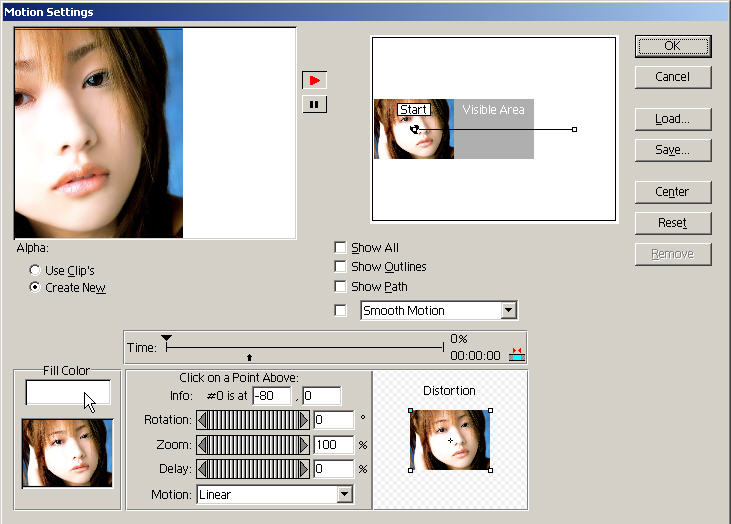This screenshot has height=524, width=731.
Task: Click the black triangle marker above the Time line
Action: (166, 338)
